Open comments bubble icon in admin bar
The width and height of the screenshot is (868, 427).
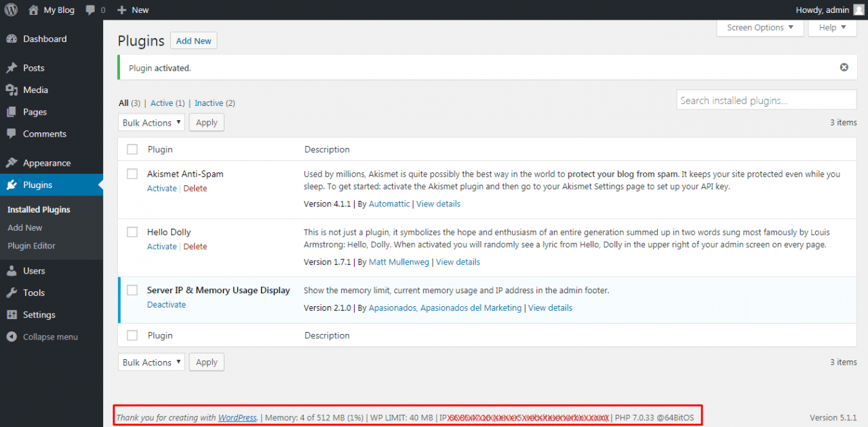(91, 10)
